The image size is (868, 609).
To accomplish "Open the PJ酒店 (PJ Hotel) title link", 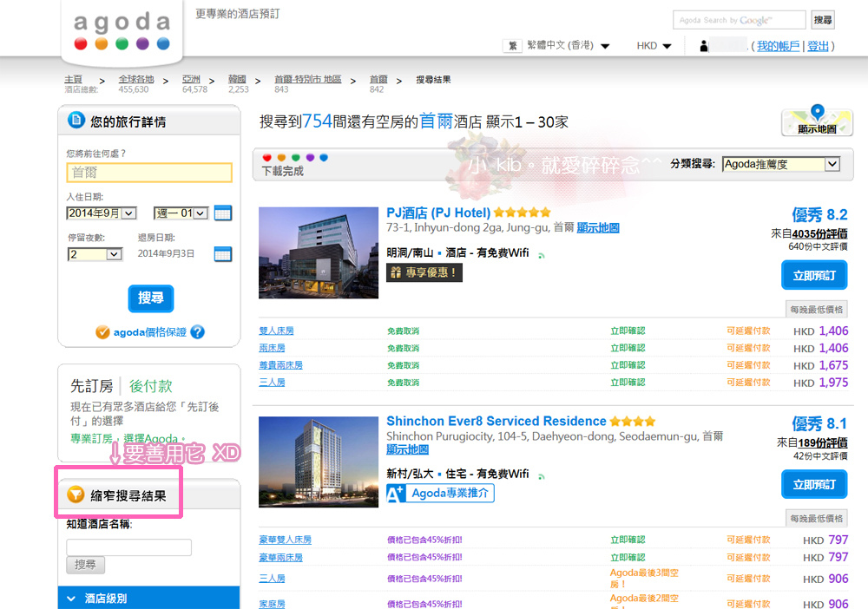I will [x=438, y=213].
